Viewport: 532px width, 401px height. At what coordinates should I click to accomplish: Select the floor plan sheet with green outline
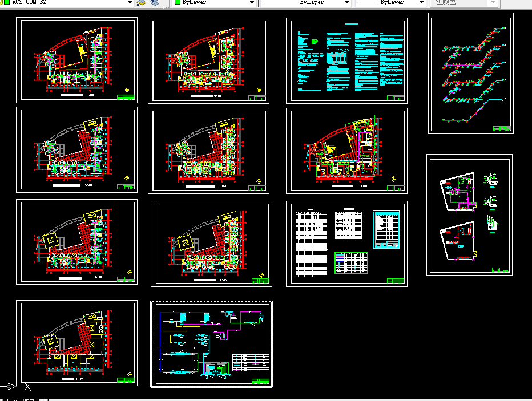[346, 151]
